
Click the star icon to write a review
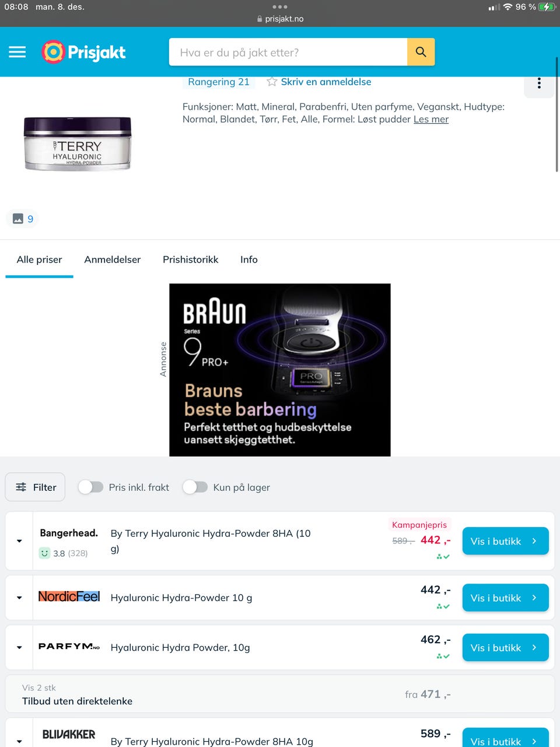point(272,82)
